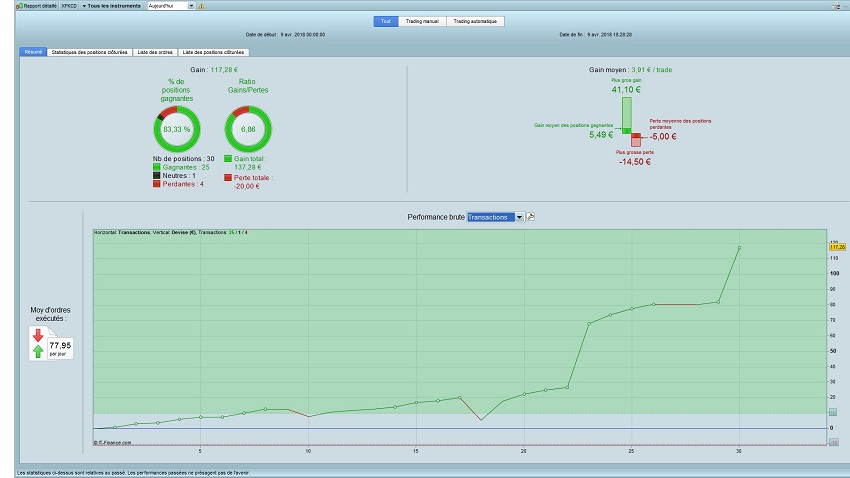
Task: Select the Tout filter button
Action: (385, 21)
